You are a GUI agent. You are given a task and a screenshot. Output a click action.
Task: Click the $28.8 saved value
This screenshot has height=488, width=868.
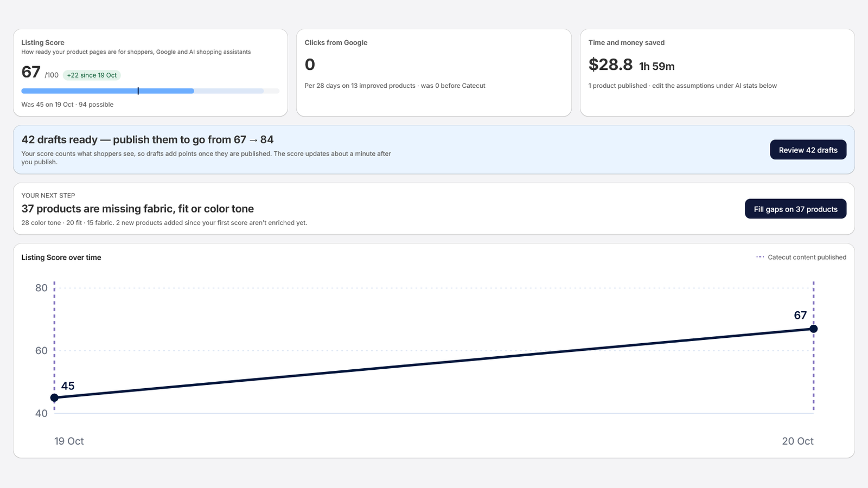610,65
